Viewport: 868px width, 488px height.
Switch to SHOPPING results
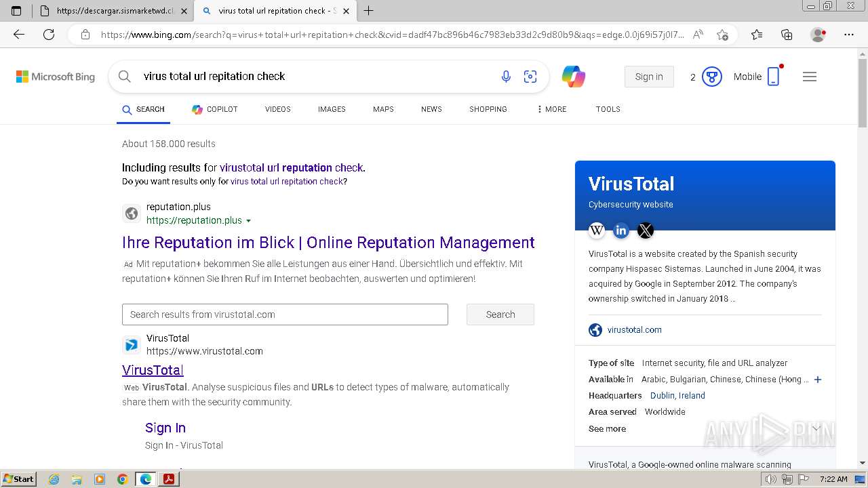coord(488,109)
